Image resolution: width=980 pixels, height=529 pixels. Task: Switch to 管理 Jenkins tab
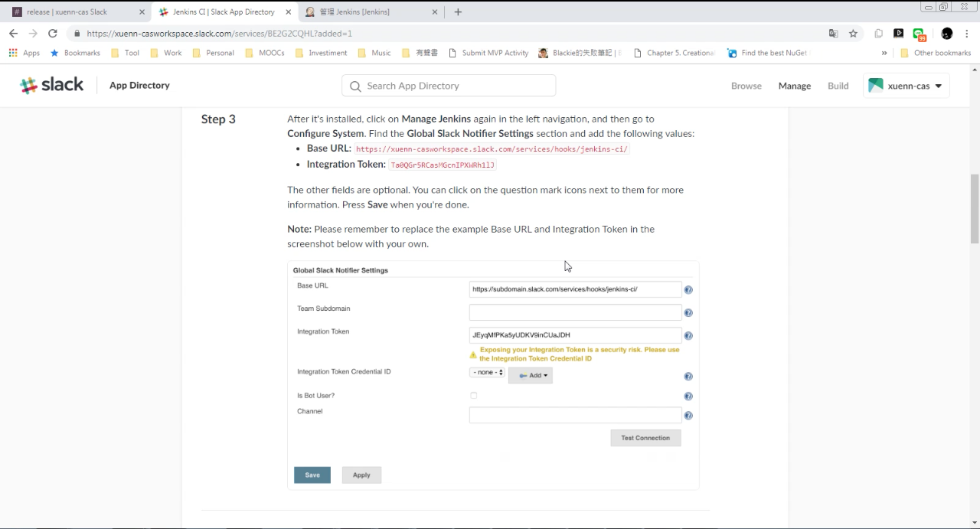[370, 12]
